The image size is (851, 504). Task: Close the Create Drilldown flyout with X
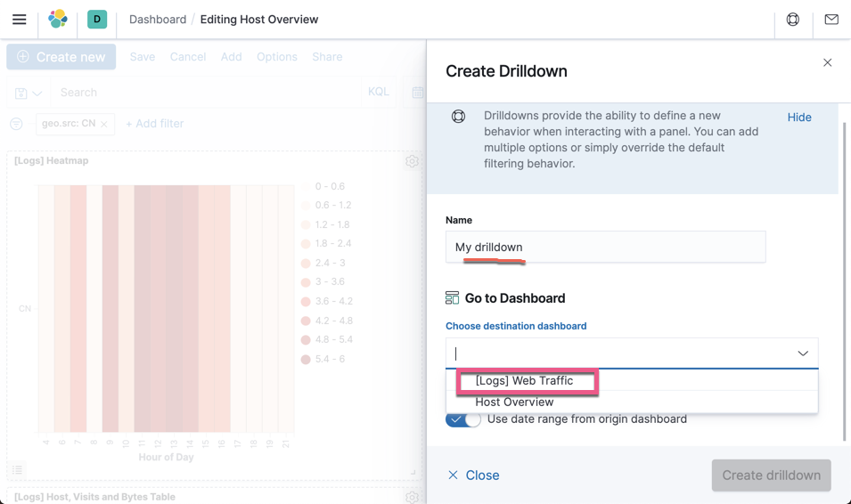coord(827,63)
